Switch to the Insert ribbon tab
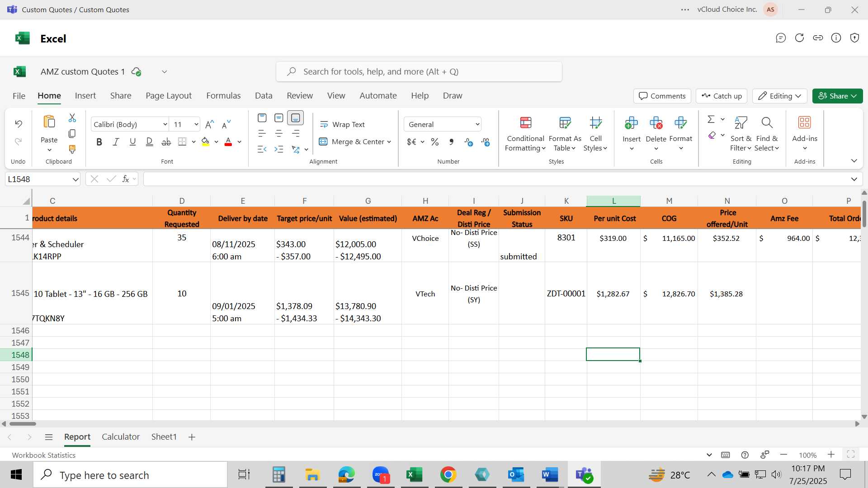 click(85, 96)
